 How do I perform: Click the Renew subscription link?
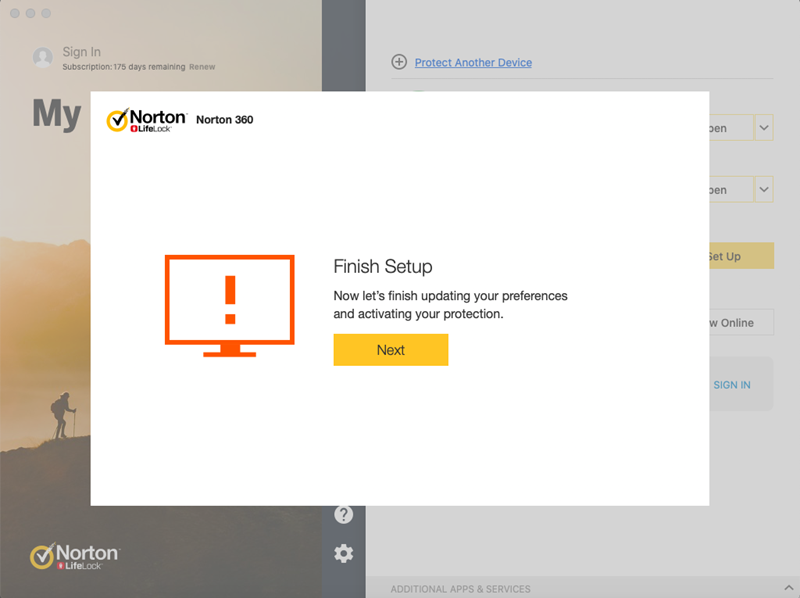pyautogui.click(x=202, y=67)
